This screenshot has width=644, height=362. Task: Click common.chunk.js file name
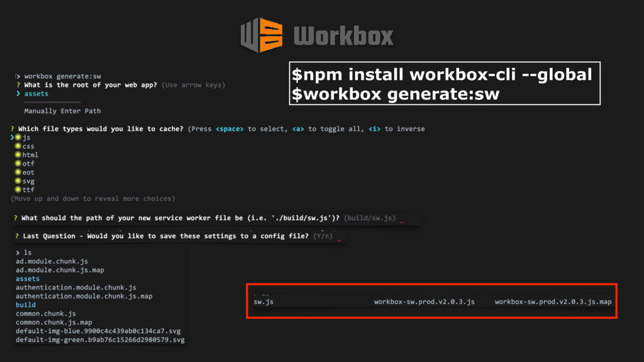pyautogui.click(x=46, y=314)
